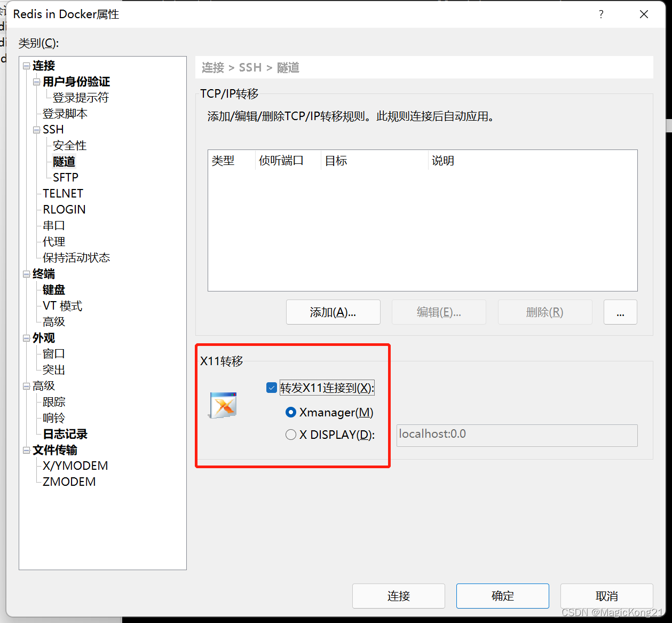Image resolution: width=672 pixels, height=623 pixels.
Task: Click the 添加(A)... button
Action: point(333,312)
